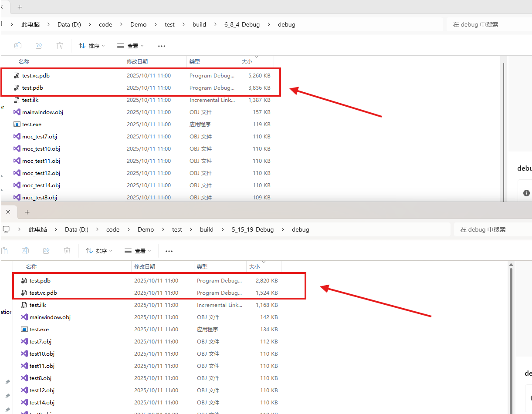Expand the chevron after 5_15_19-Debug in the address bar
Image resolution: width=532 pixels, height=414 pixels.
coord(283,229)
